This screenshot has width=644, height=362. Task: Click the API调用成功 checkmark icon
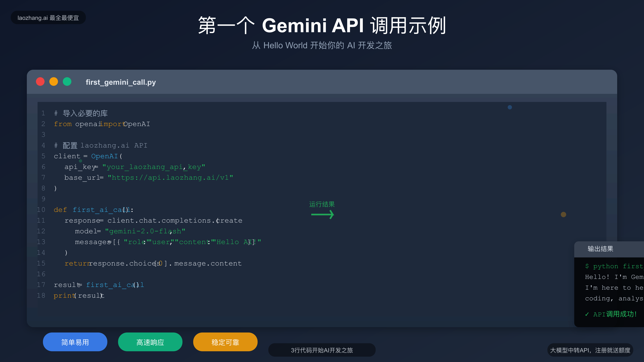tap(587, 314)
